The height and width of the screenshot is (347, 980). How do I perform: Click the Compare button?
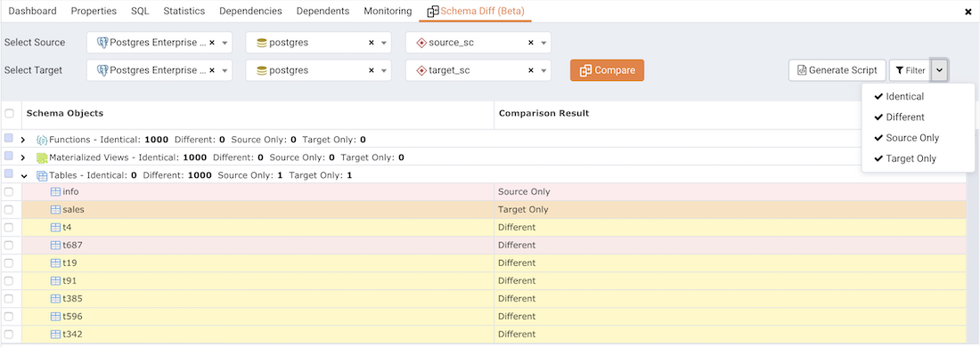click(x=607, y=70)
